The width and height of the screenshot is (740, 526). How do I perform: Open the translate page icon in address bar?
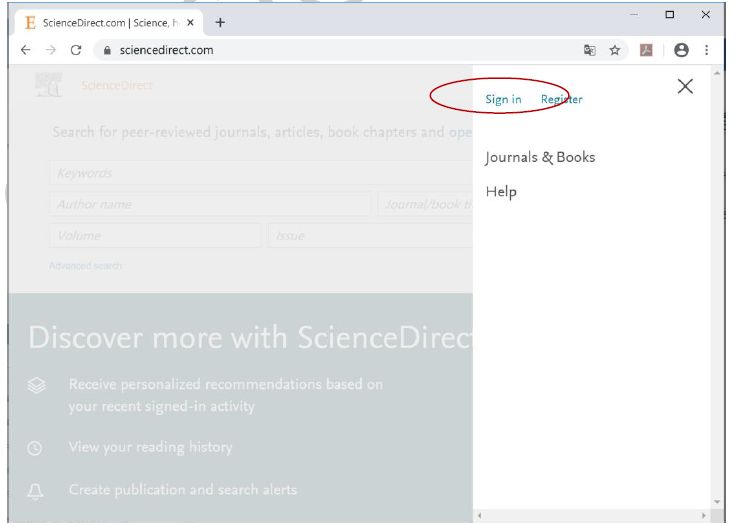(589, 50)
